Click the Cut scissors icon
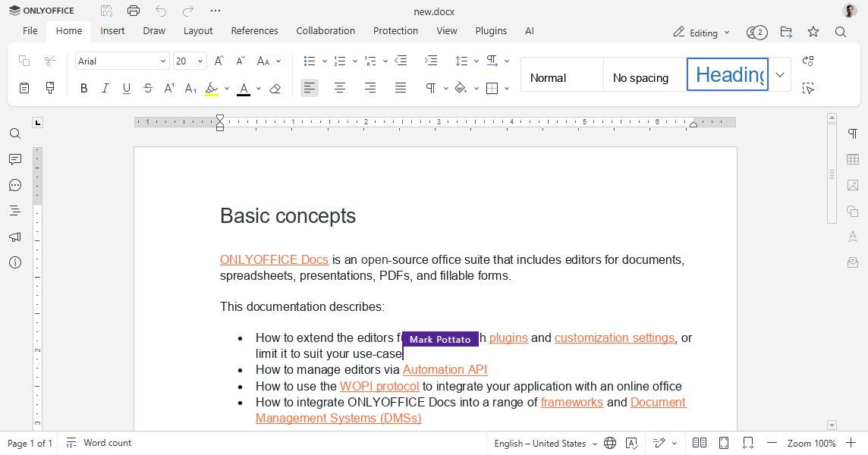This screenshot has width=868, height=455. pos(50,61)
